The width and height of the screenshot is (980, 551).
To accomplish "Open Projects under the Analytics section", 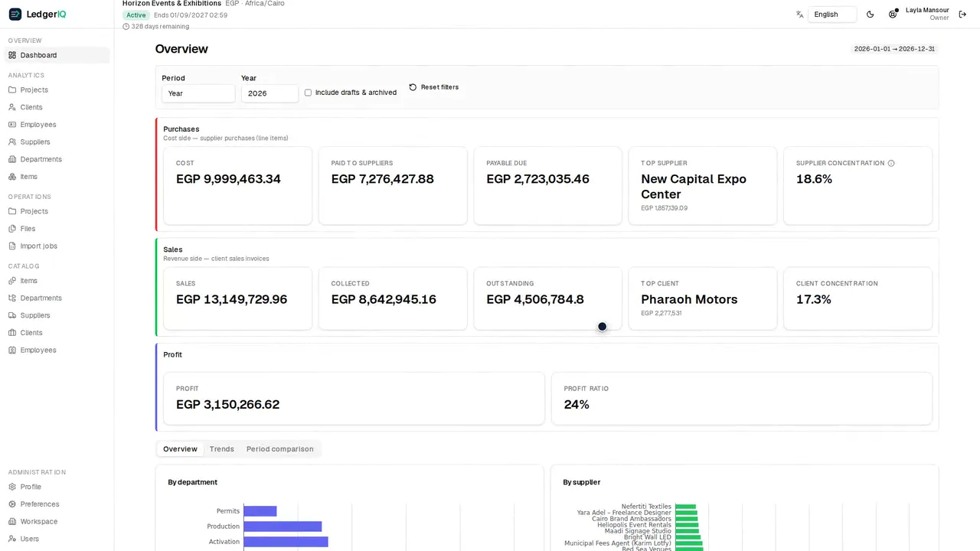I will [x=57, y=90].
